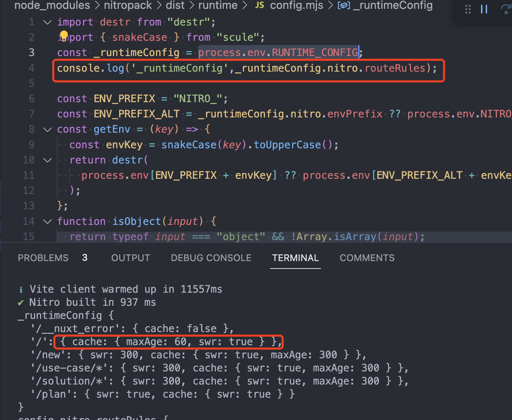Viewport: 512px width, 420px height.
Task: Click the pause debugging icon
Action: pos(484,9)
